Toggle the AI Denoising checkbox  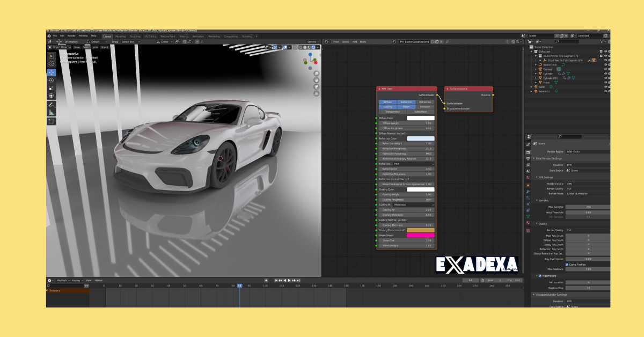(539, 276)
